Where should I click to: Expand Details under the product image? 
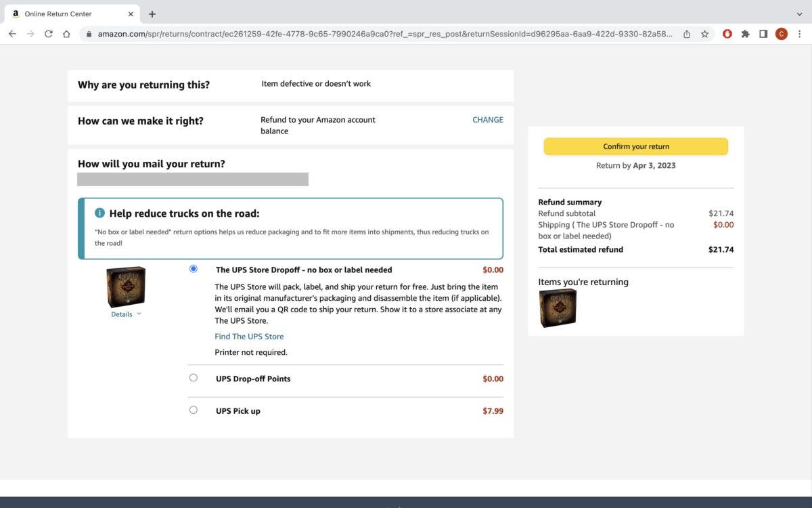[126, 314]
